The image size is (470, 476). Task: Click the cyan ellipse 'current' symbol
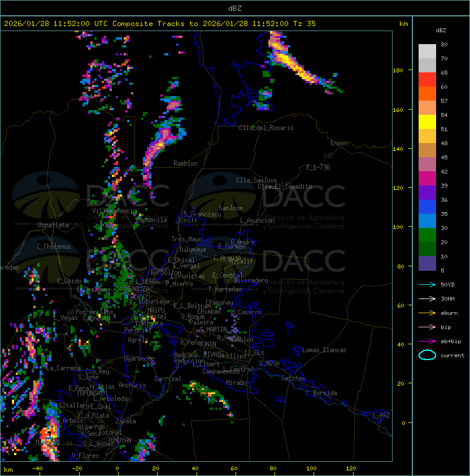tap(427, 355)
